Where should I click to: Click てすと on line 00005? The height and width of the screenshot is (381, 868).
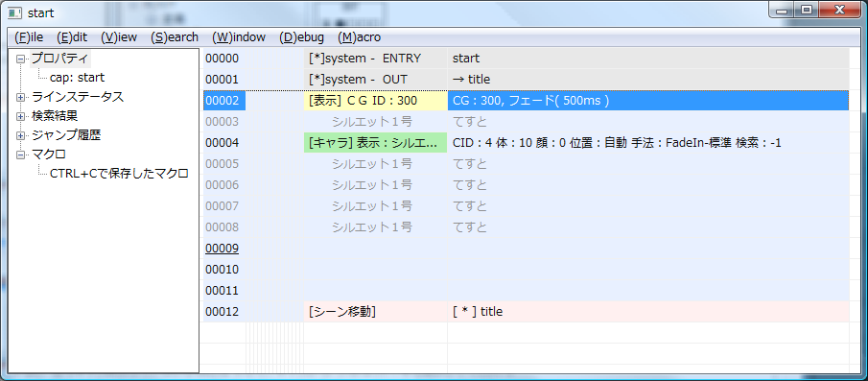470,163
